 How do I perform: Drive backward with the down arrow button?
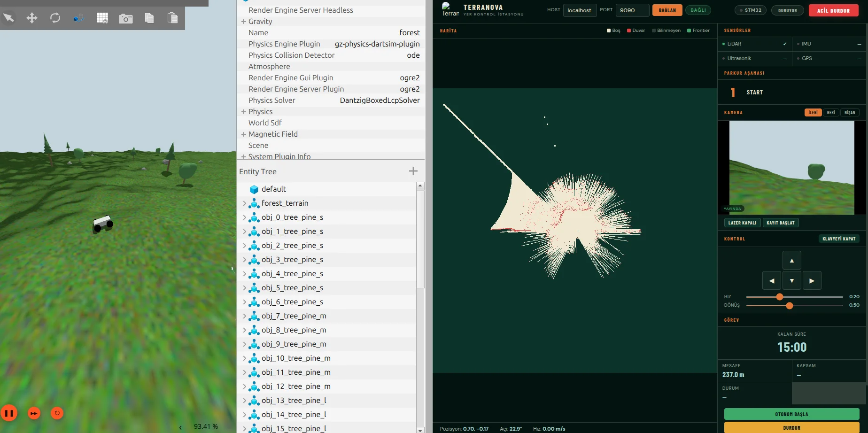tap(792, 281)
